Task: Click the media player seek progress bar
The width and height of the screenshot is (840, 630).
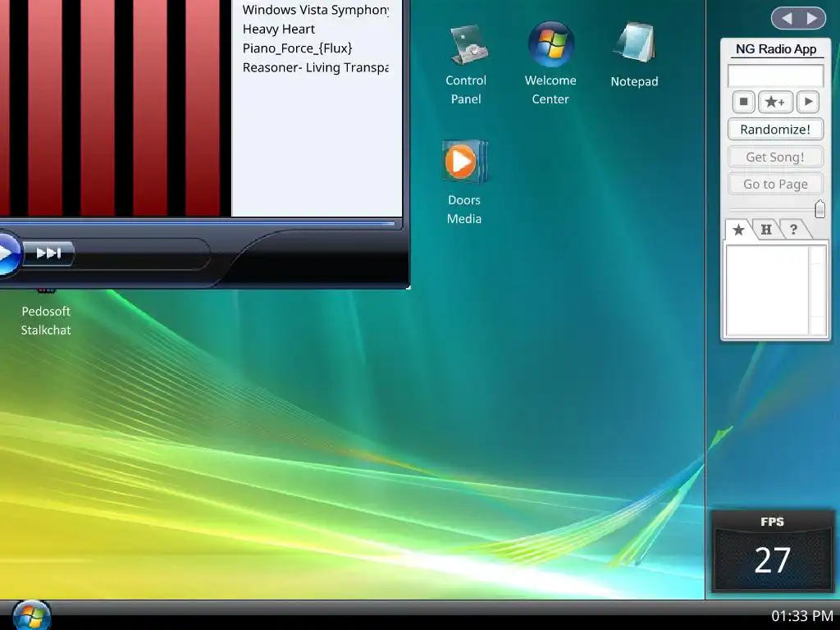Action: point(199,223)
